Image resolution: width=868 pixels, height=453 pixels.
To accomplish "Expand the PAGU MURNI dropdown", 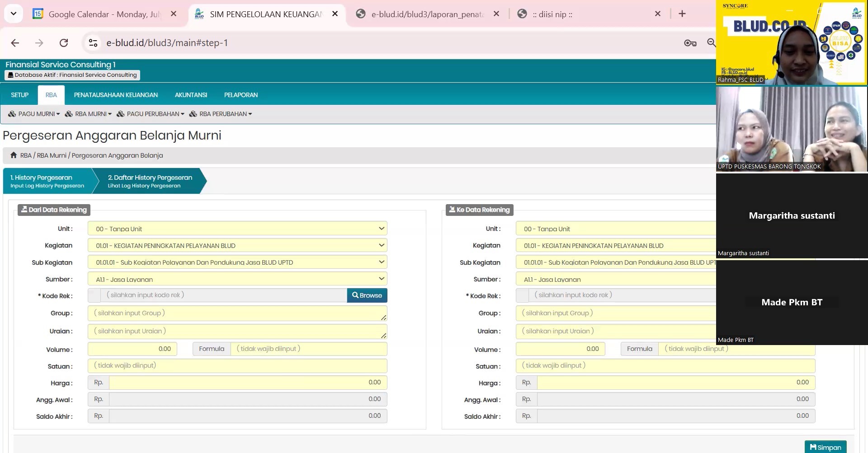I will [x=34, y=114].
